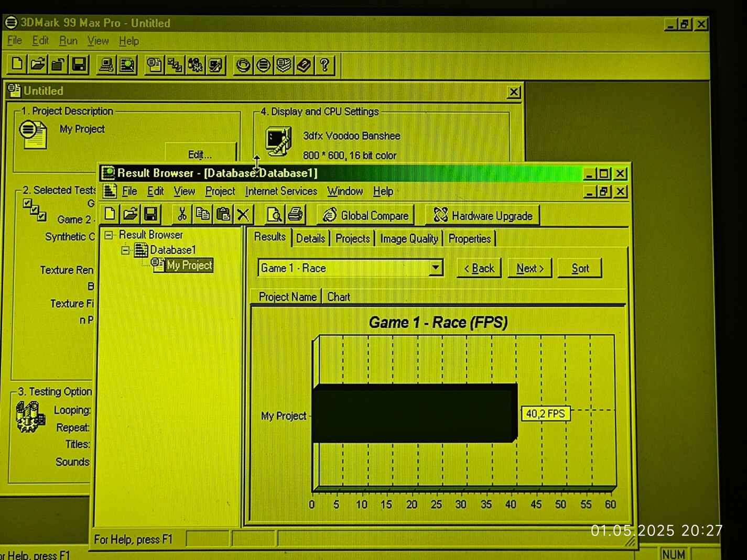Click the result browser magnifier icon in 3DMark toolbar
Image resolution: width=747 pixels, height=560 pixels.
127,65
